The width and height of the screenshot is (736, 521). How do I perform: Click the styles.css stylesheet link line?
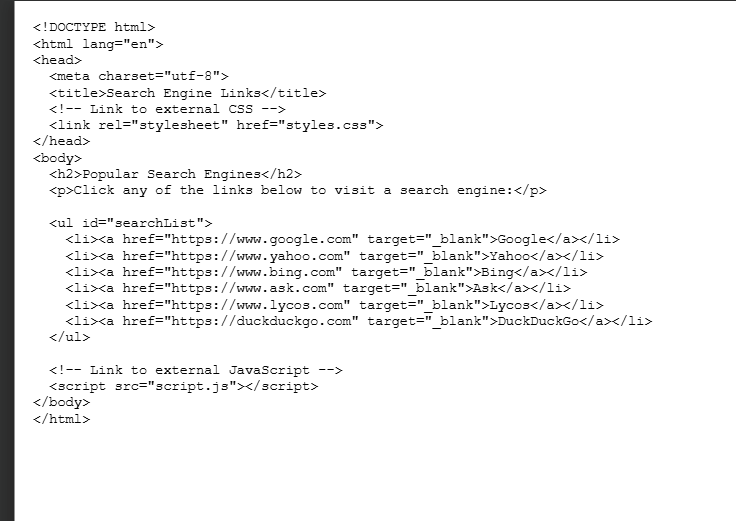pyautogui.click(x=216, y=125)
